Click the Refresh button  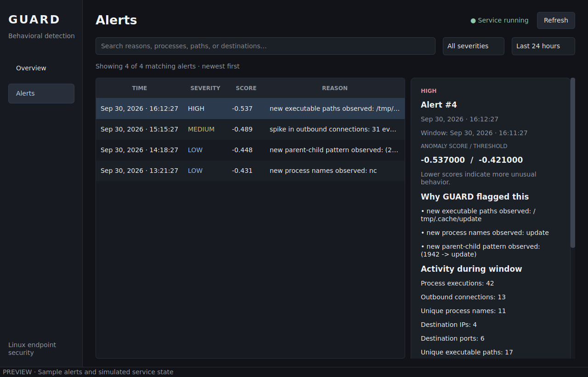point(556,20)
